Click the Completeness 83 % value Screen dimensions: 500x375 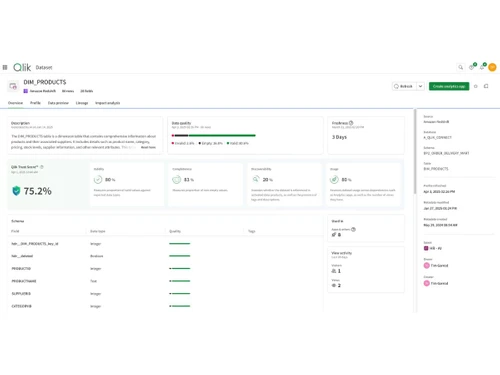pos(189,180)
